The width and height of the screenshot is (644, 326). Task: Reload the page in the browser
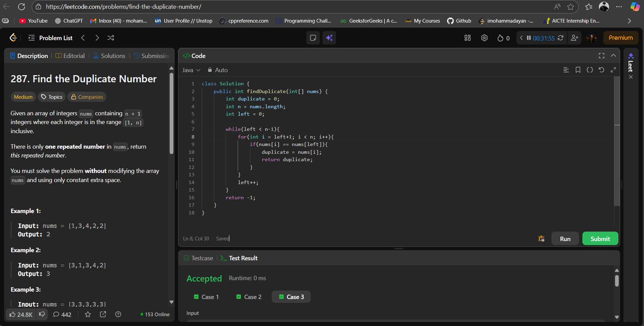pyautogui.click(x=22, y=7)
